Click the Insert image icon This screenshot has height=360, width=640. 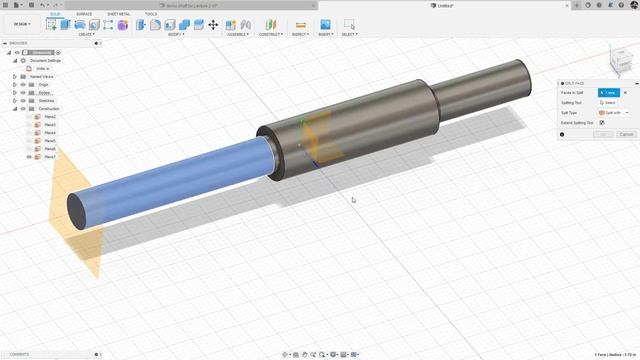point(325,25)
